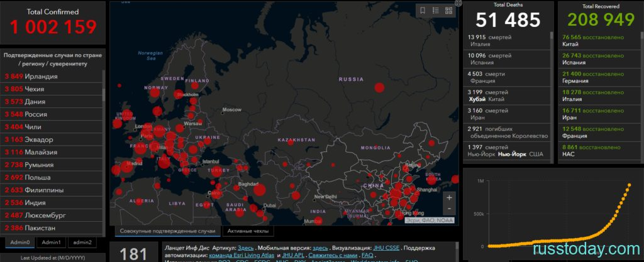Select 2 692 Польша row
Image resolution: width=644 pixels, height=262 pixels.
(x=53, y=178)
